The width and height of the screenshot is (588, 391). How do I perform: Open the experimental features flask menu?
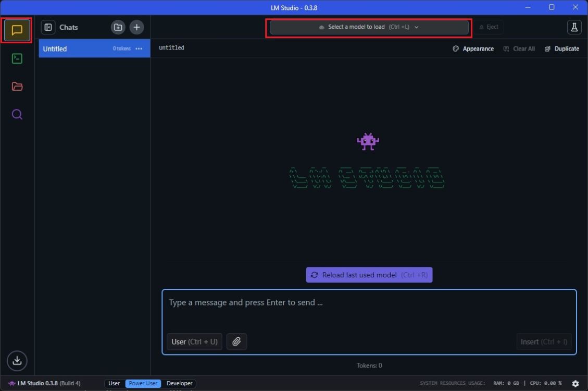[x=574, y=27]
